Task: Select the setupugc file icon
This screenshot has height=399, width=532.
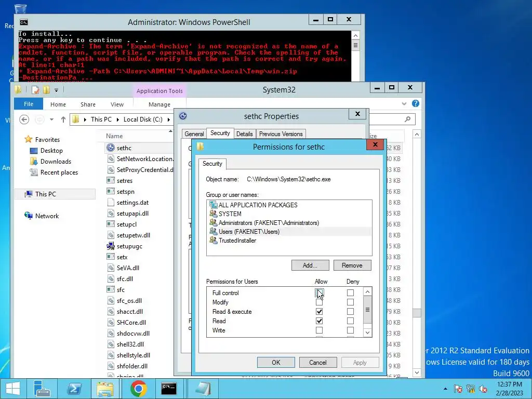Action: (110, 246)
